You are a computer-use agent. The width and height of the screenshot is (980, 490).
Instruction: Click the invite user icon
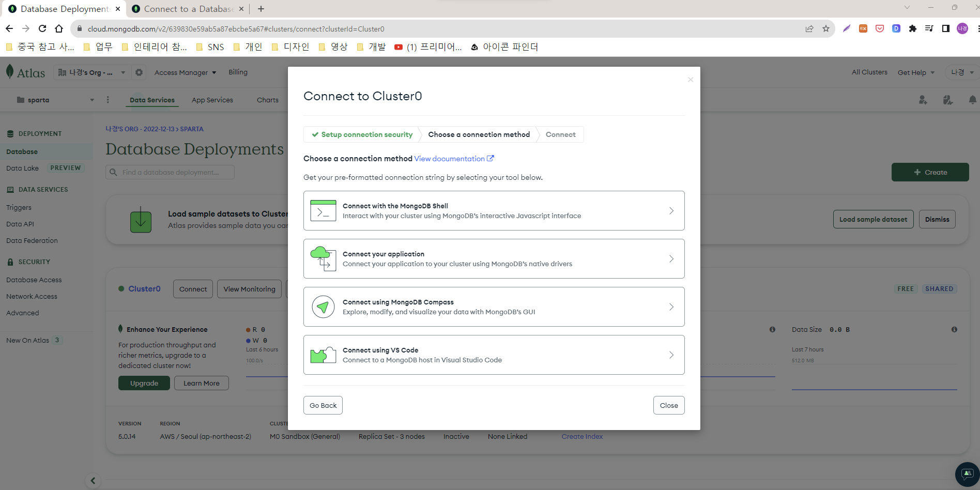click(923, 100)
